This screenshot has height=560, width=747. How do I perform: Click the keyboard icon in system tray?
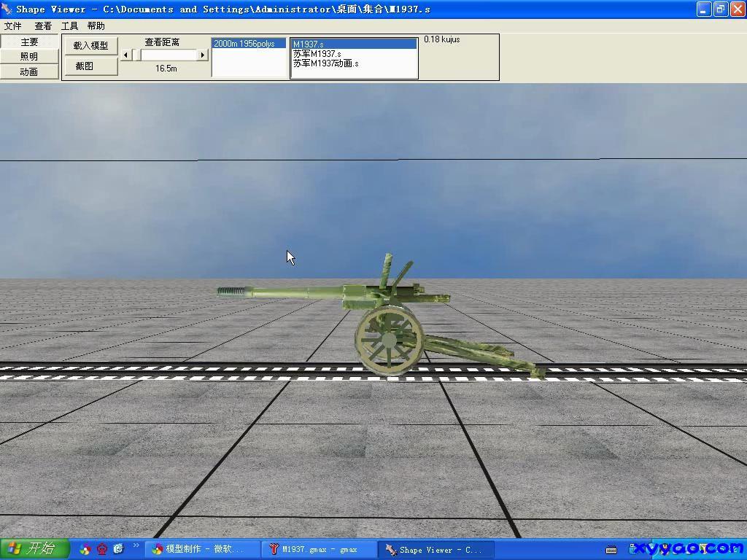point(611,550)
